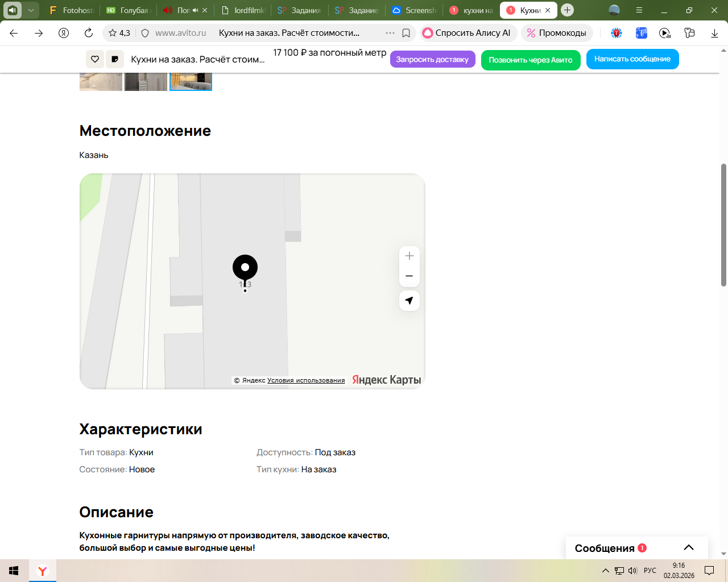Click the price 17 100 ₽ text

(330, 52)
